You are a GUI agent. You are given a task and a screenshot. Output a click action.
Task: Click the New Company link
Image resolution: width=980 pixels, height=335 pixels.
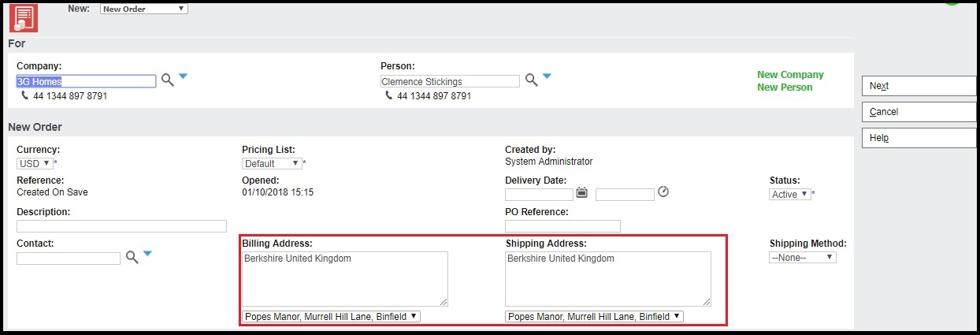(789, 75)
